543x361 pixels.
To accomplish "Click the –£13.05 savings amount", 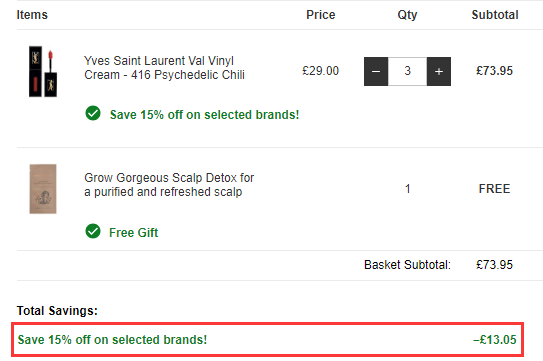I will click(495, 340).
